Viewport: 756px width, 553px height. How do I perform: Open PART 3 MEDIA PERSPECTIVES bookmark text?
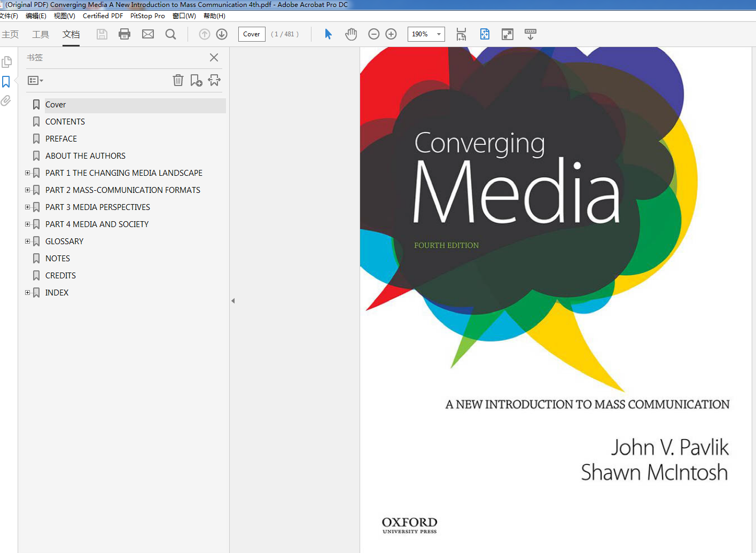[x=98, y=207]
